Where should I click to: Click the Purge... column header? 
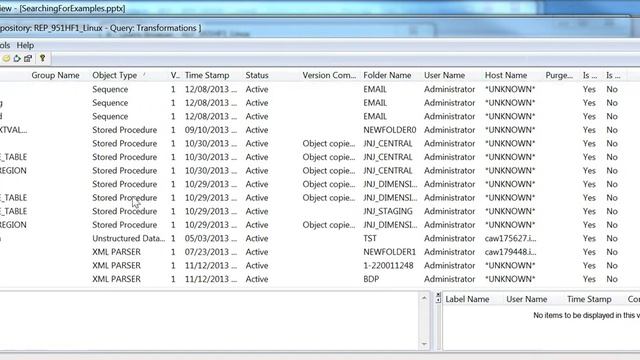[x=559, y=76]
